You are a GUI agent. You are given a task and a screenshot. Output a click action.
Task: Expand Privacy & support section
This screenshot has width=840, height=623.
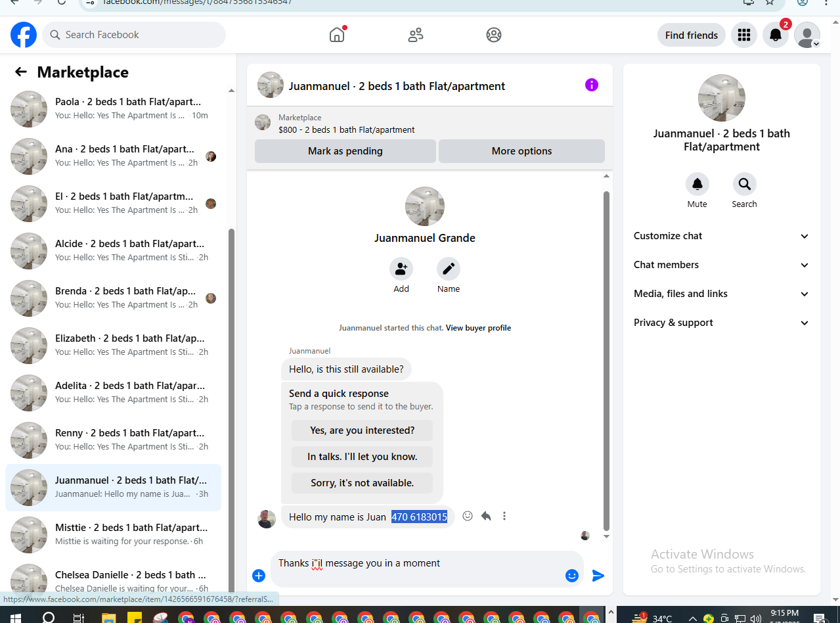[721, 323]
